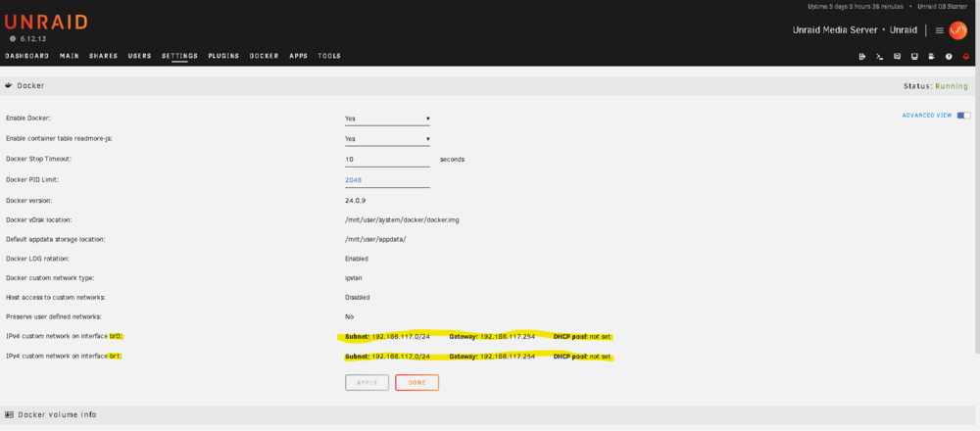This screenshot has width=980, height=431.
Task: Click the docker.img vDisk path
Action: tap(403, 219)
